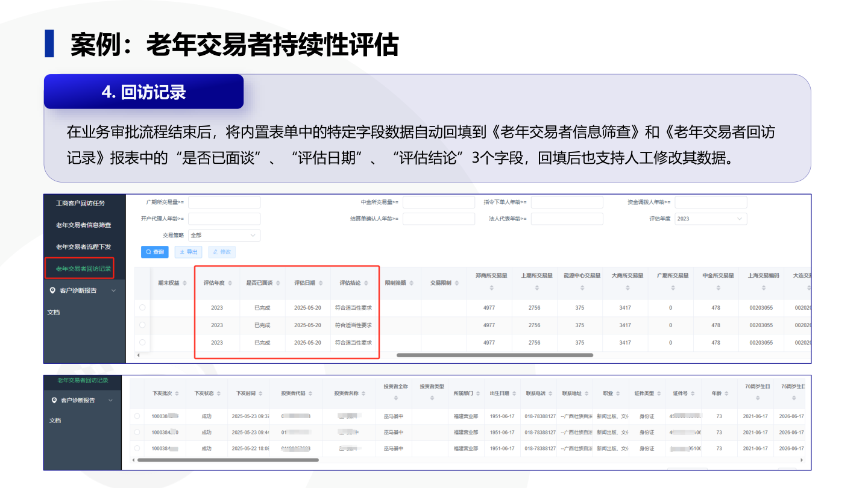Expand 客户诊断报告 in the sidebar beside the 评估年度 table
Screen dimensions: 868x488
(x=83, y=290)
